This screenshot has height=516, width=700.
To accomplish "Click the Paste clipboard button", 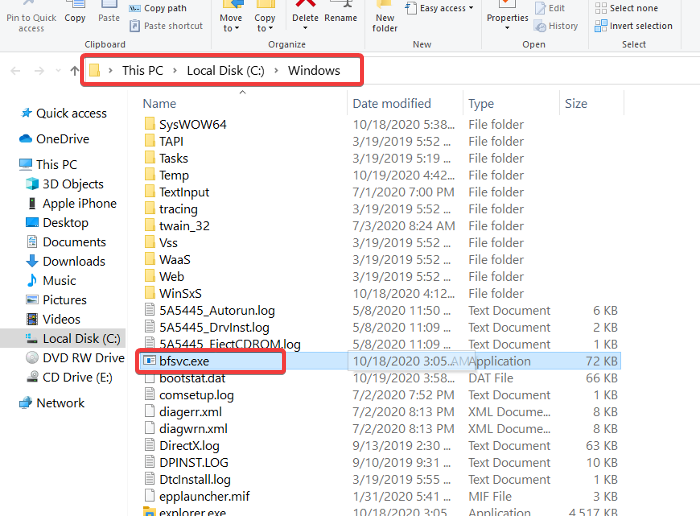I will coord(109,13).
